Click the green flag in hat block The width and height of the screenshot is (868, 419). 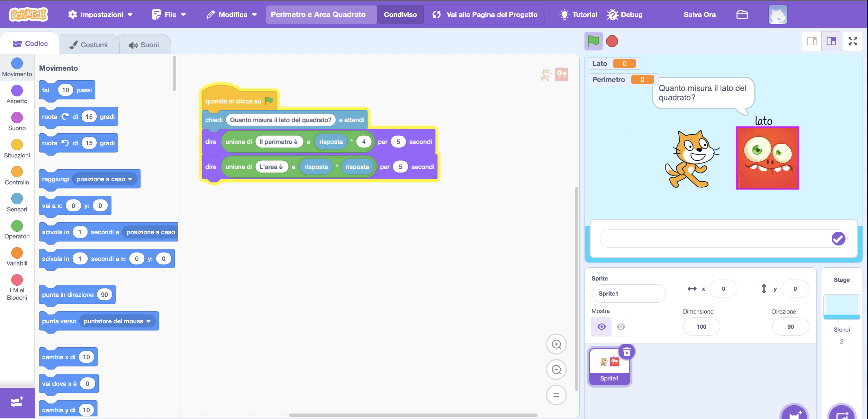(x=268, y=101)
